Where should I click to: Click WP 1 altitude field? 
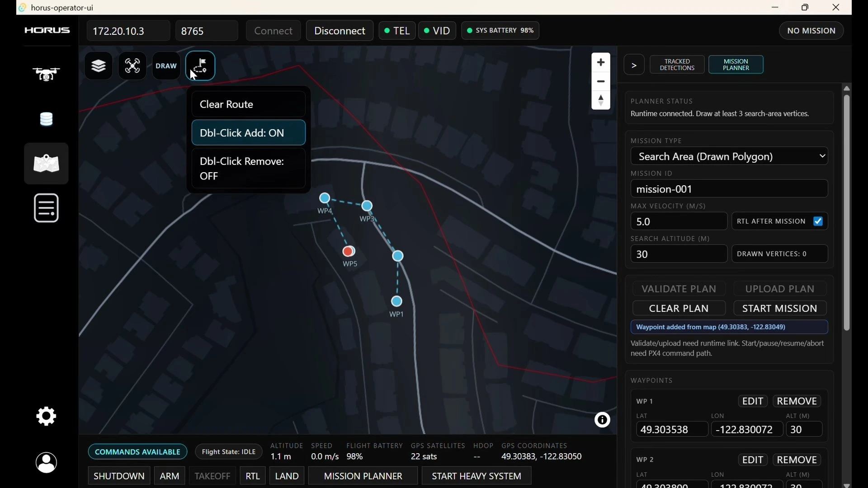(x=804, y=429)
